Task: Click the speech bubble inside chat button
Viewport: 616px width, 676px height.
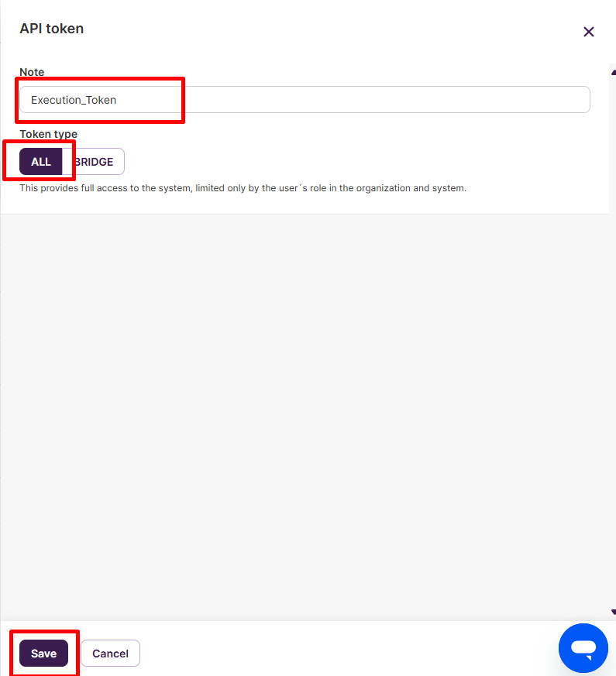Action: 583,649
